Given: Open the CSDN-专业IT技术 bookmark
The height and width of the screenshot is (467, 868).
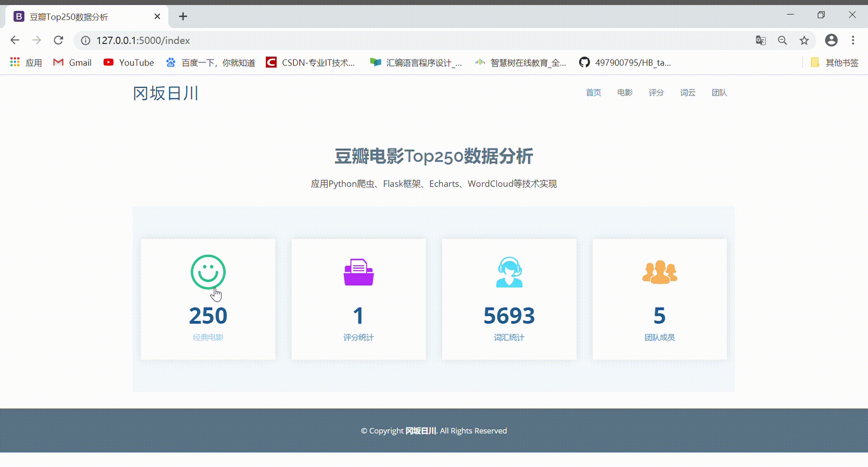Looking at the screenshot, I should 311,62.
